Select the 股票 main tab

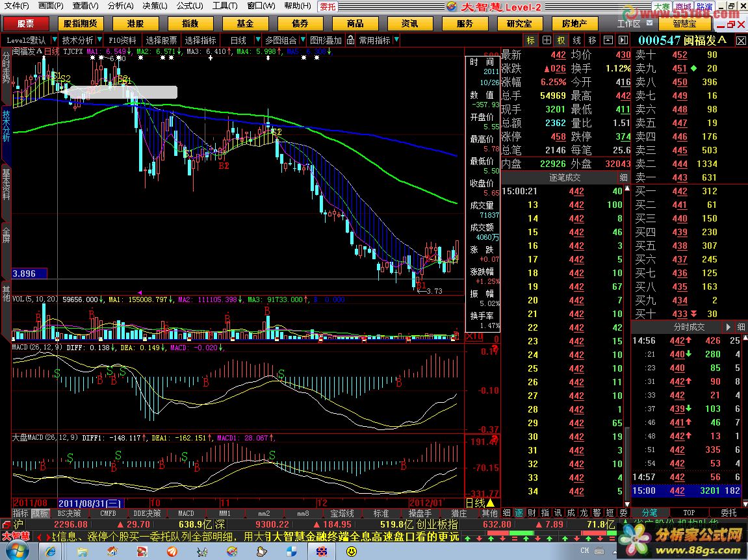coord(26,23)
